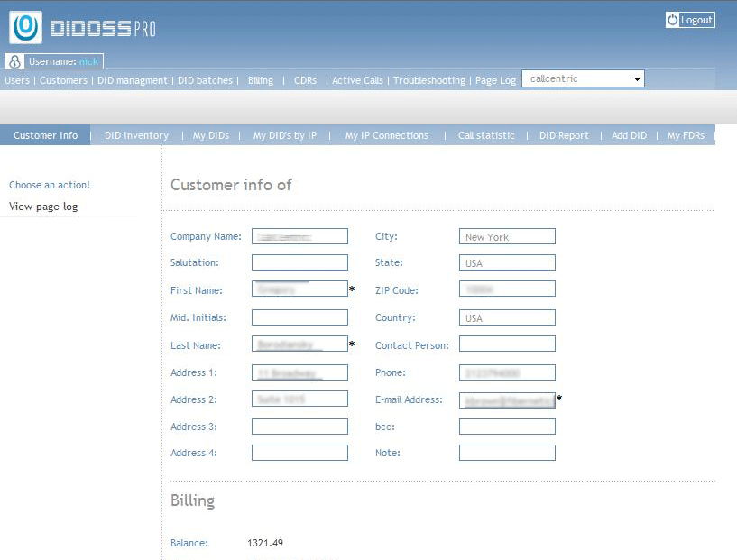This screenshot has height=560, width=737.
Task: Select the bcc input box
Action: click(x=507, y=427)
